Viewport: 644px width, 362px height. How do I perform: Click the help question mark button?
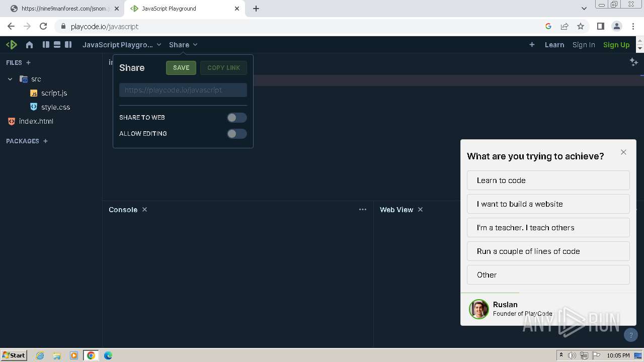[630, 335]
